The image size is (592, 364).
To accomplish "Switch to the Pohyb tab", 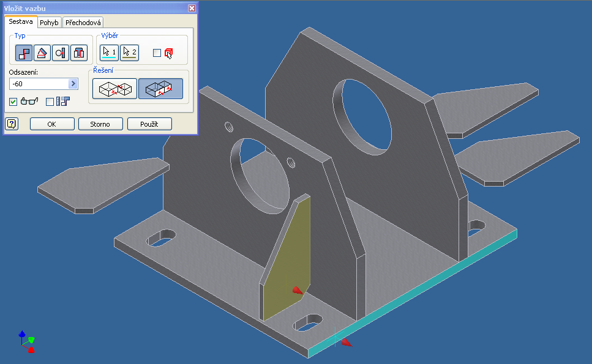I will click(49, 23).
